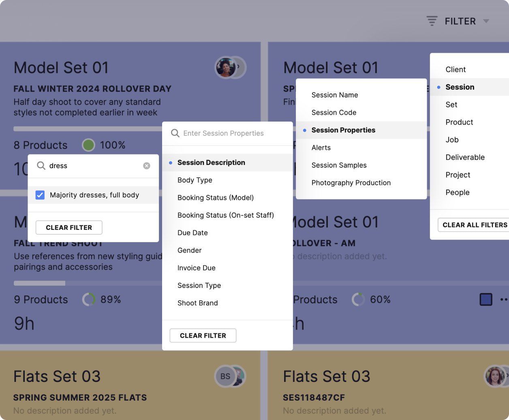Clear the dress search using the X icon
Screen dimensions: 509x420
pyautogui.click(x=146, y=165)
